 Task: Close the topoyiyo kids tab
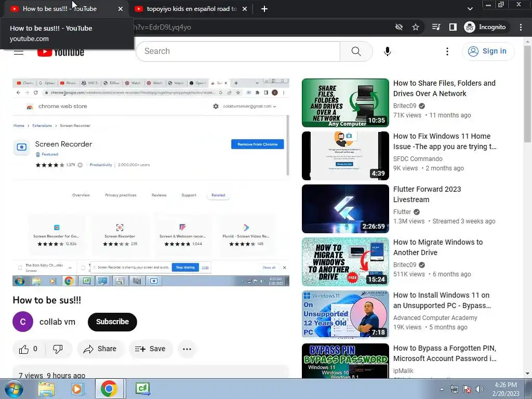tap(245, 9)
